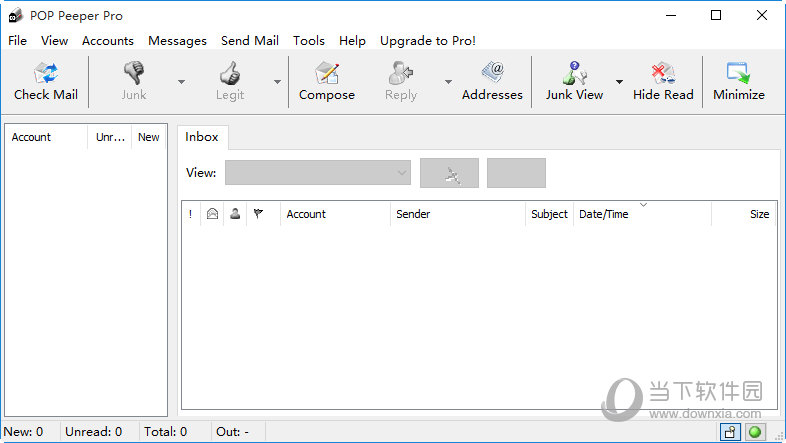
Task: Maximize the POP Peeper window
Action: pos(716,16)
